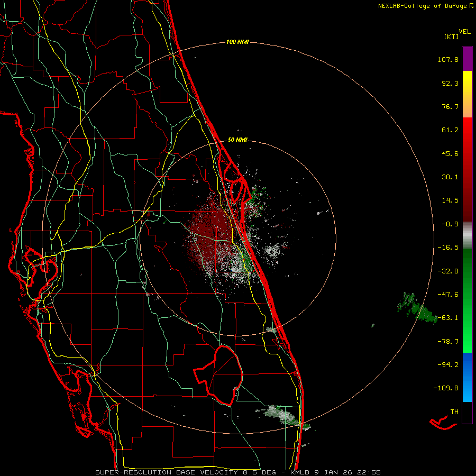This screenshot has height=476, width=476.
Task: Click the -47.6 velocity scale value
Action: pyautogui.click(x=448, y=295)
